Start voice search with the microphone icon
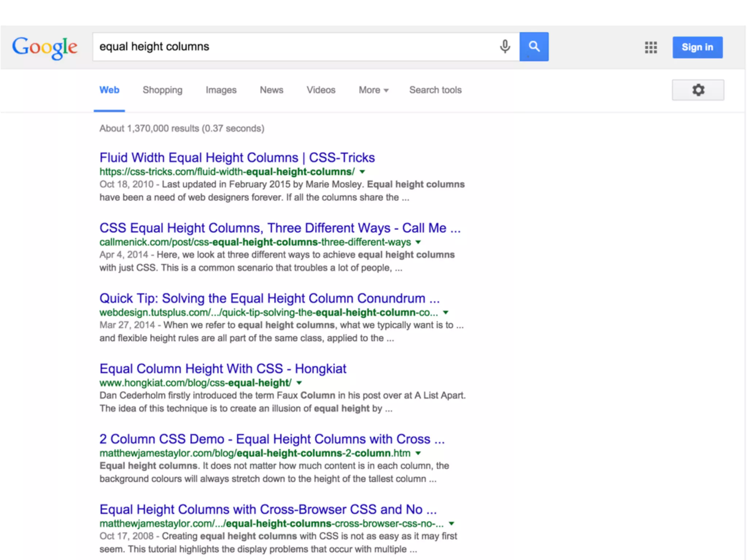The height and width of the screenshot is (560, 747). pyautogui.click(x=505, y=47)
